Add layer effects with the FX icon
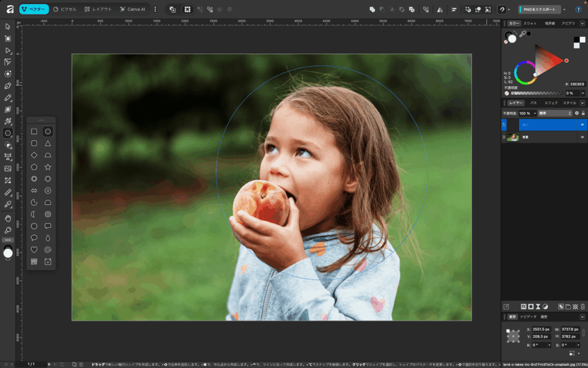This screenshot has width=588, height=368. 523,306
